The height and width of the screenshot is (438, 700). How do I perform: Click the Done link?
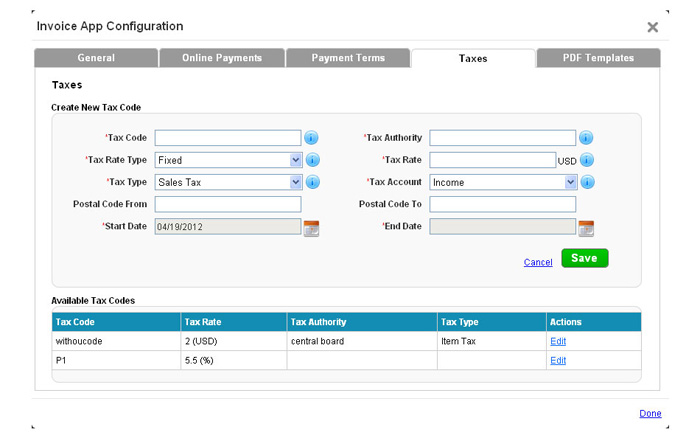coord(650,413)
